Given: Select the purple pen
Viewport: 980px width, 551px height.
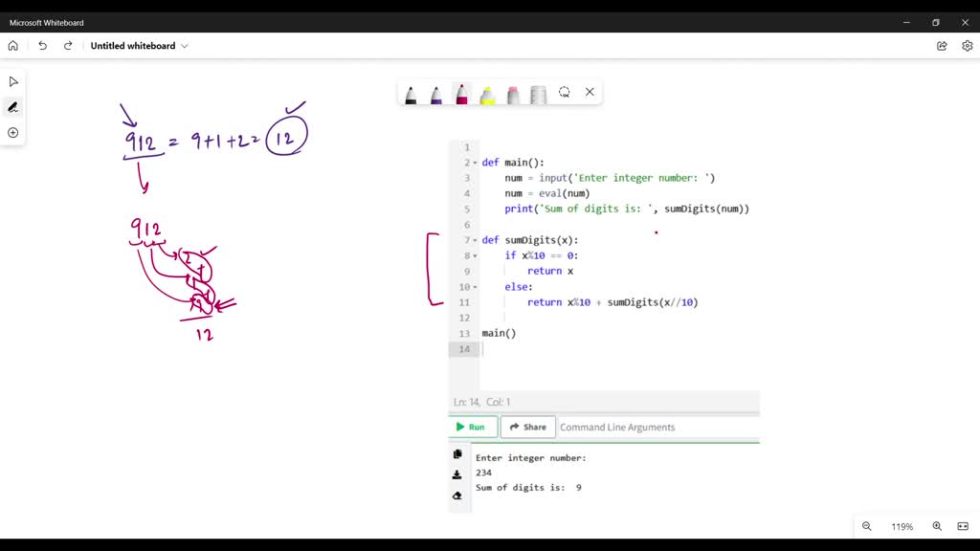Looking at the screenshot, I should point(436,93).
